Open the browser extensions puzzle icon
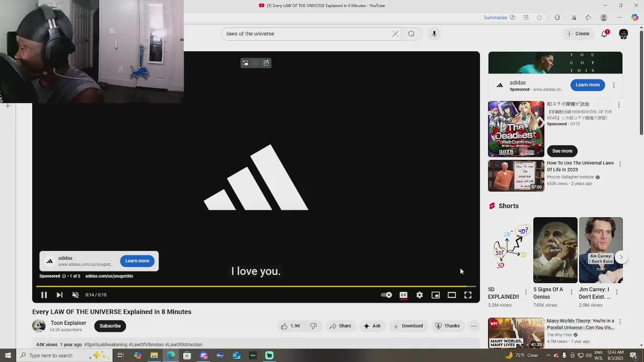 (557, 18)
